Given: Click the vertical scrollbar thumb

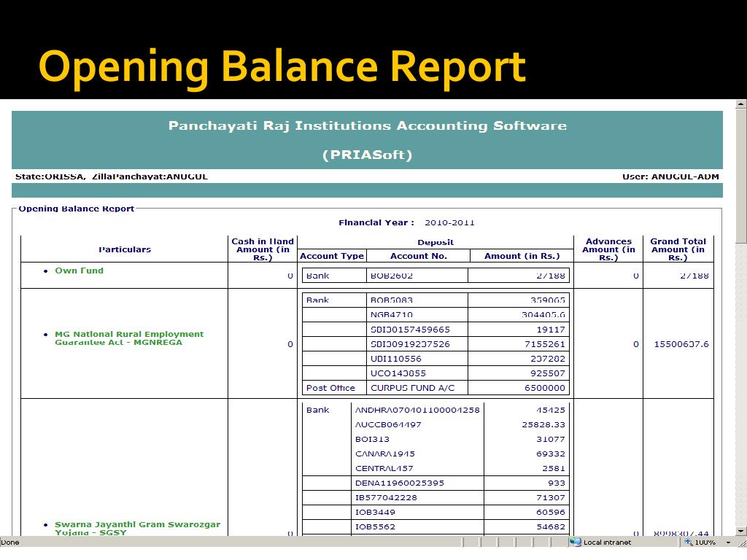Looking at the screenshot, I should point(741,176).
